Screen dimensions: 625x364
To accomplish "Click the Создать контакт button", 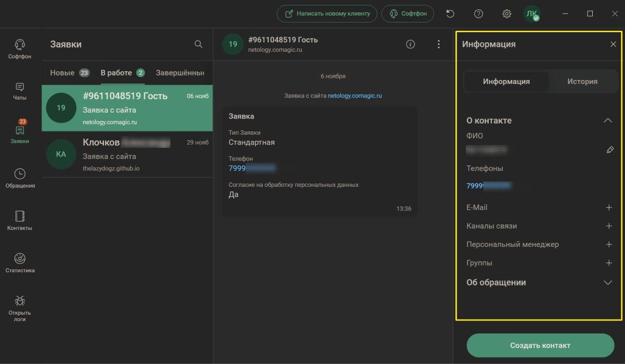I will [x=540, y=345].
